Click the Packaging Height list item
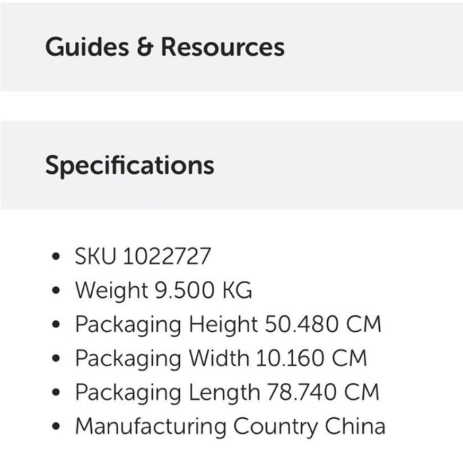Viewport: 463px width, 476px height. pos(228,324)
